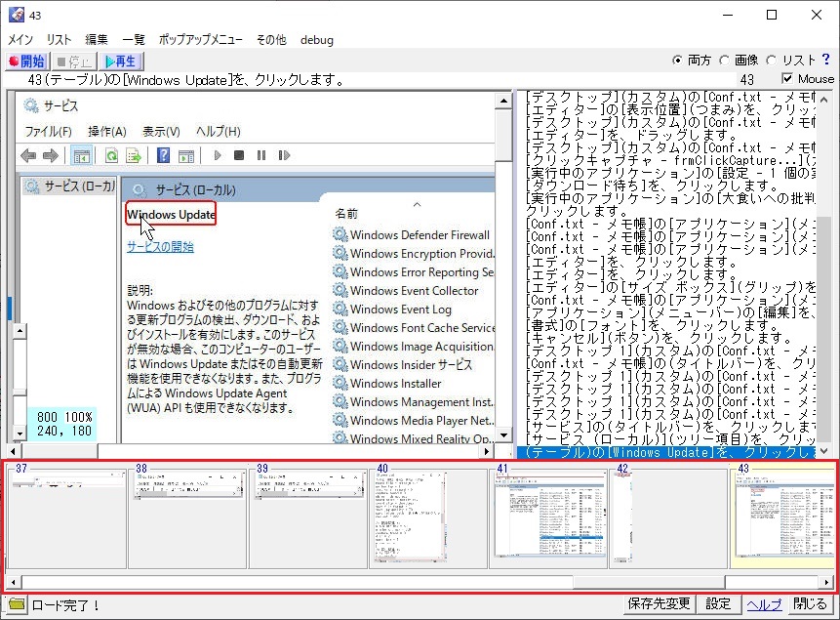The width and height of the screenshot is (840, 620).
Task: Open the メイン menu
Action: pyautogui.click(x=20, y=40)
